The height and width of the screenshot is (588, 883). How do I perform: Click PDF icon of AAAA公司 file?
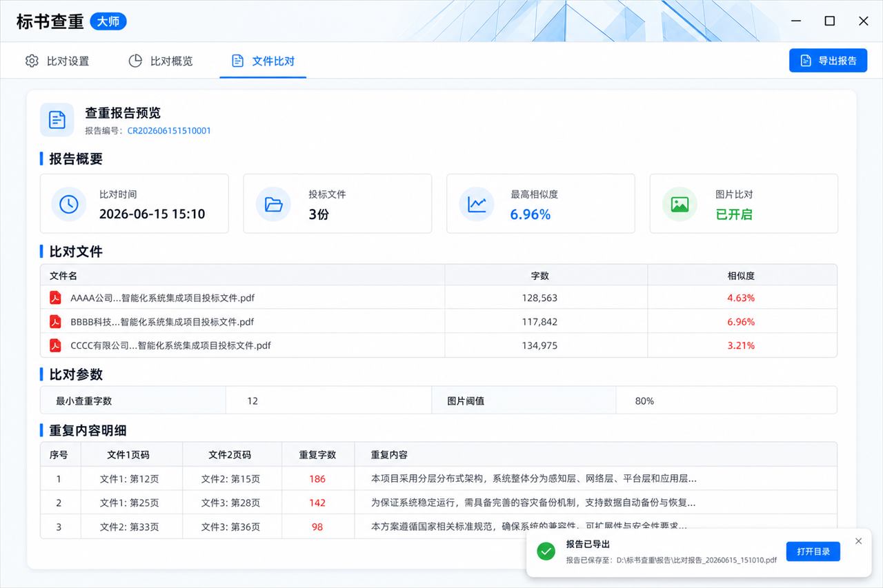pyautogui.click(x=55, y=298)
